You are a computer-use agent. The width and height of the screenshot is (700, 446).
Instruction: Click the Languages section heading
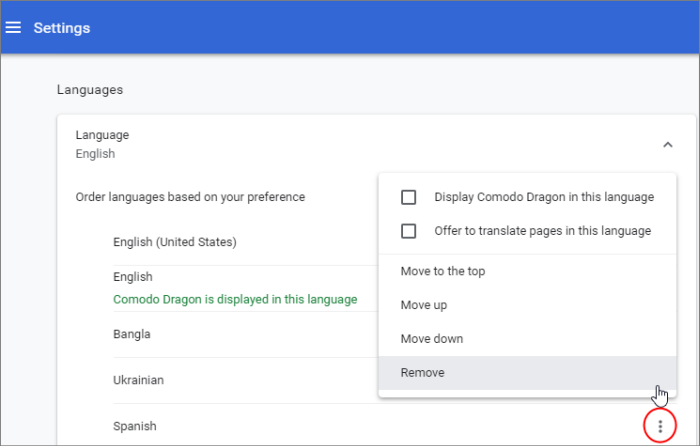(90, 90)
